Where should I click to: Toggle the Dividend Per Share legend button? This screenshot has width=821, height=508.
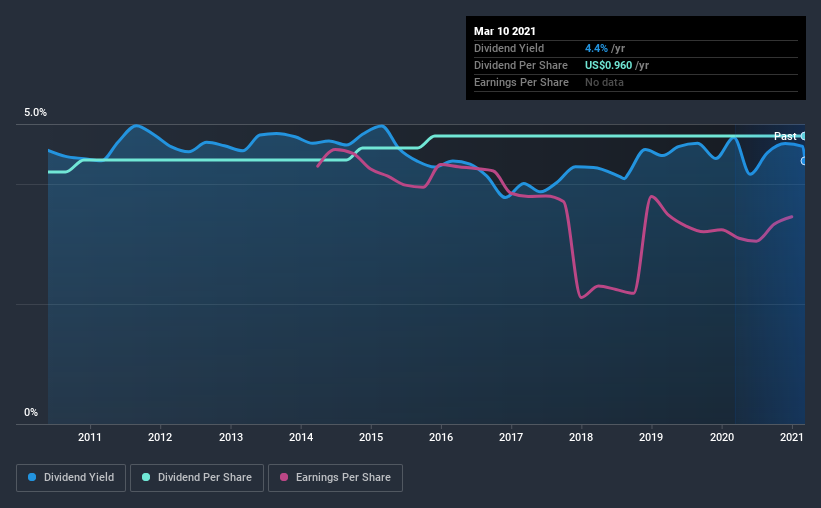tap(197, 478)
